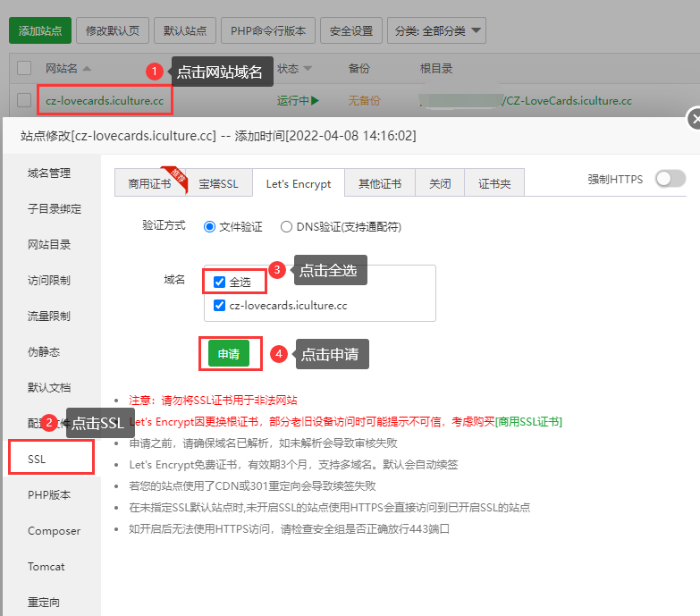This screenshot has width=700, height=616.
Task: Tick the checkbox for cz-lovecards.iculture.cc row
Action: 24,100
